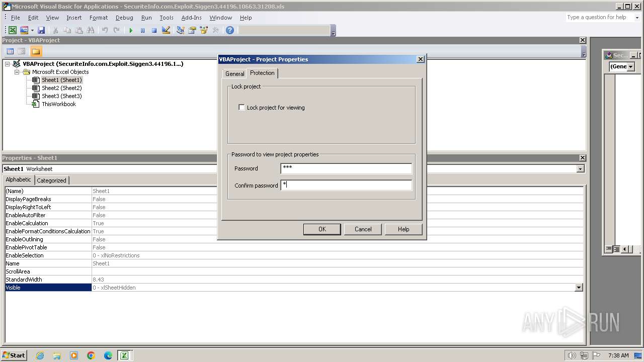Viewport: 644px width, 362px height.
Task: Save the workbook with the Save icon
Action: (41, 30)
